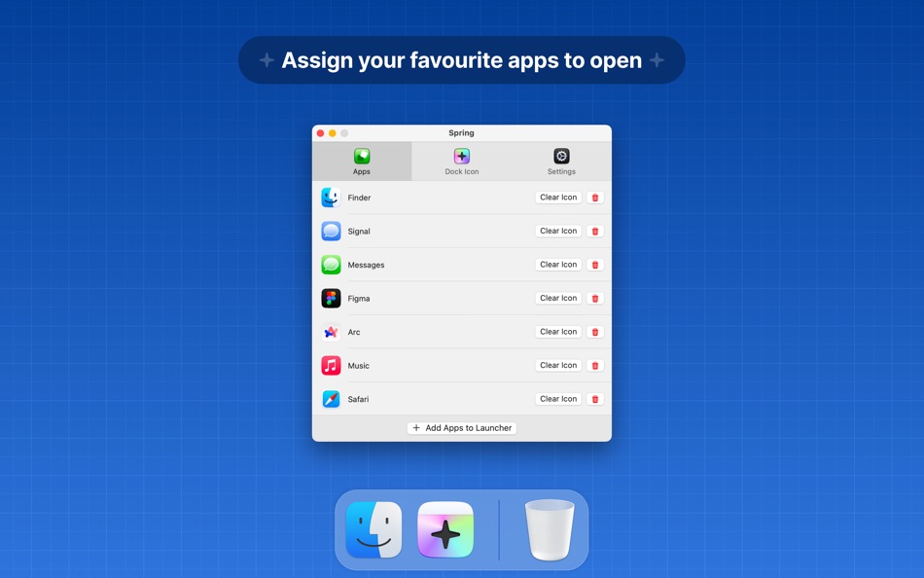Select the Music app icon
This screenshot has height=578, width=924.
point(331,365)
